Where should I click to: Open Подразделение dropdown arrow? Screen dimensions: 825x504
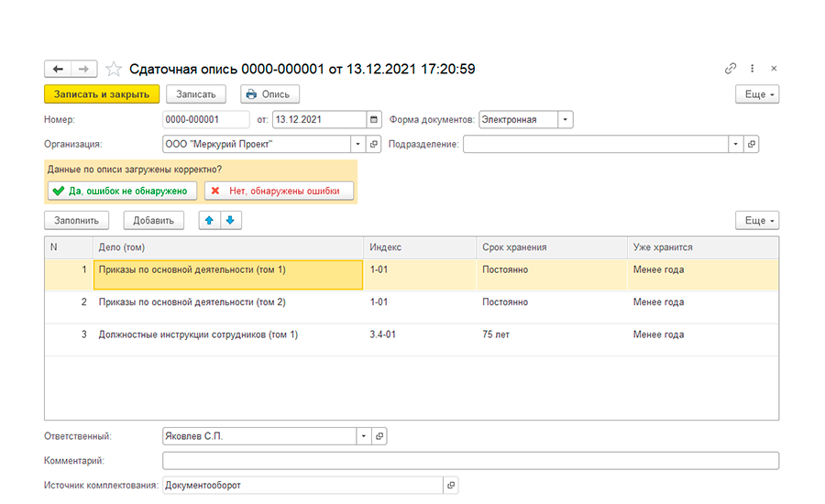[x=735, y=144]
